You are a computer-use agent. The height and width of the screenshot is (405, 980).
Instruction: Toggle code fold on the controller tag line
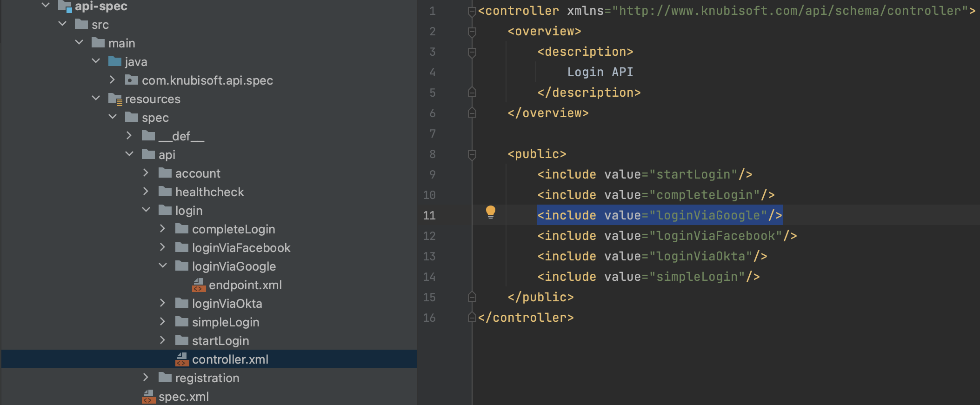[472, 11]
